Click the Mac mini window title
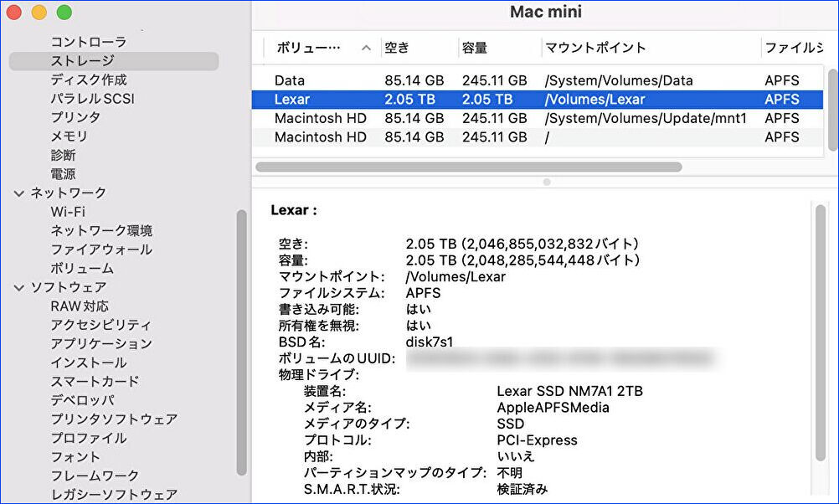This screenshot has height=504, width=839. click(546, 12)
